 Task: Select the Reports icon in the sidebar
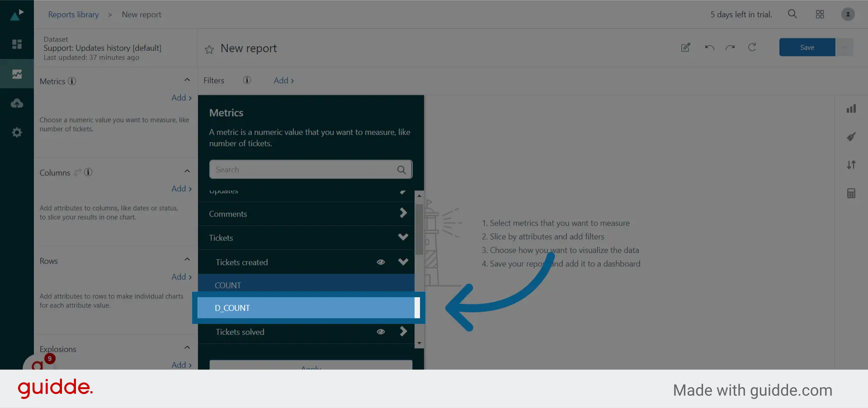[x=17, y=73]
